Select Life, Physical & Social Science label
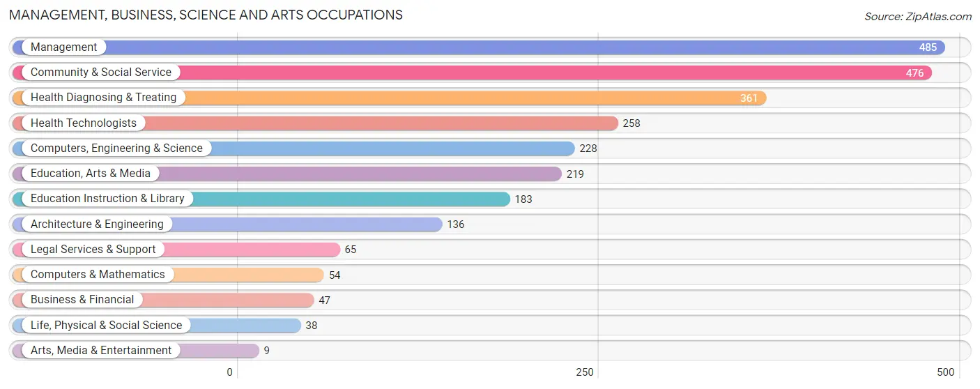The image size is (980, 389). (x=106, y=326)
